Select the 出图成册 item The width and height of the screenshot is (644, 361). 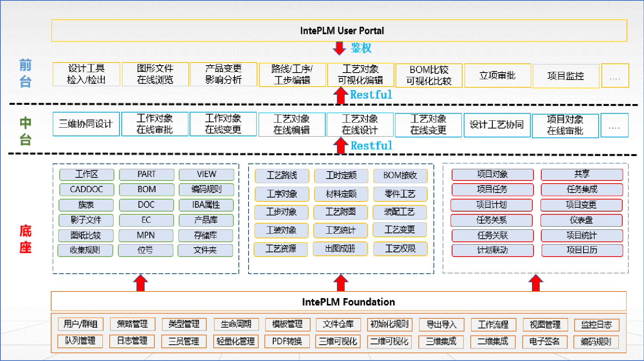[x=340, y=249]
